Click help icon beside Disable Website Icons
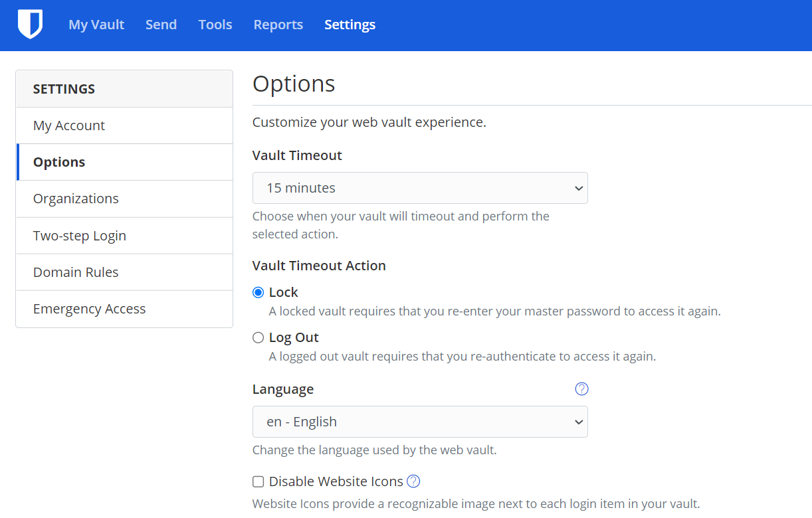The width and height of the screenshot is (812, 518). point(413,481)
